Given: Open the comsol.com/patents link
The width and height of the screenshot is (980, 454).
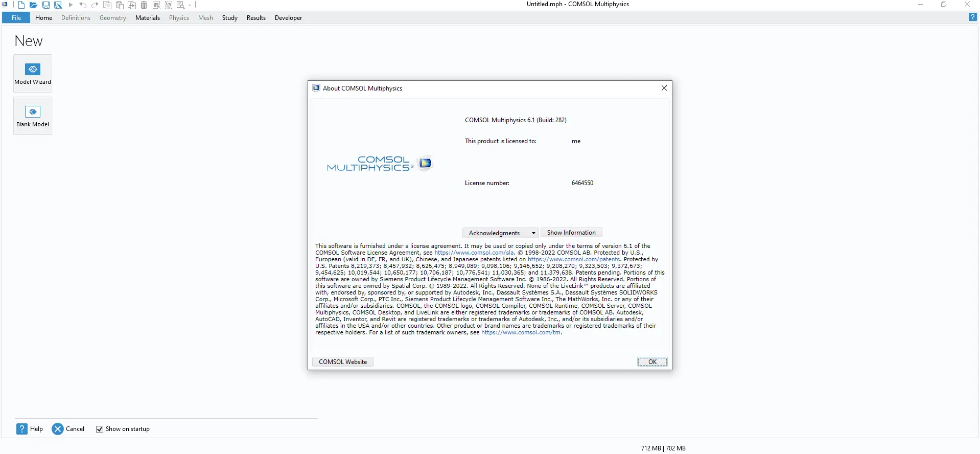Looking at the screenshot, I should (x=574, y=259).
